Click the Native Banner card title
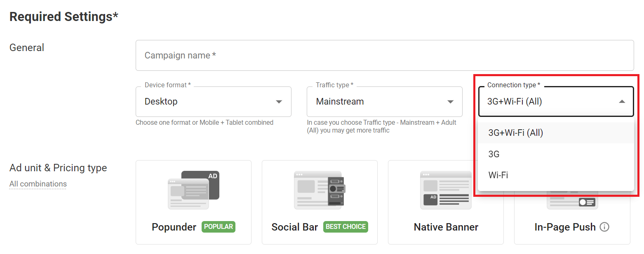 [446, 227]
